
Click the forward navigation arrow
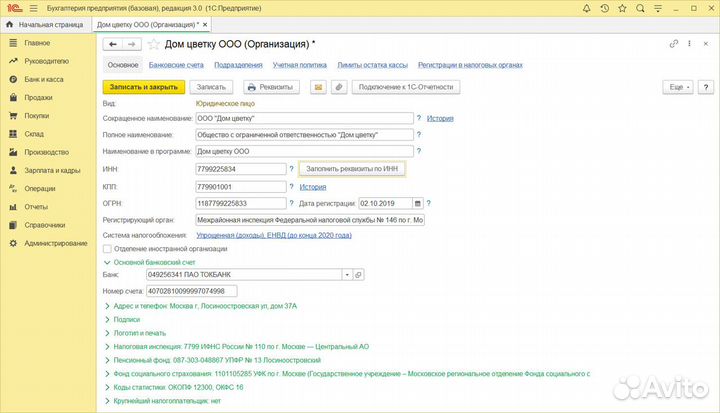tap(132, 44)
